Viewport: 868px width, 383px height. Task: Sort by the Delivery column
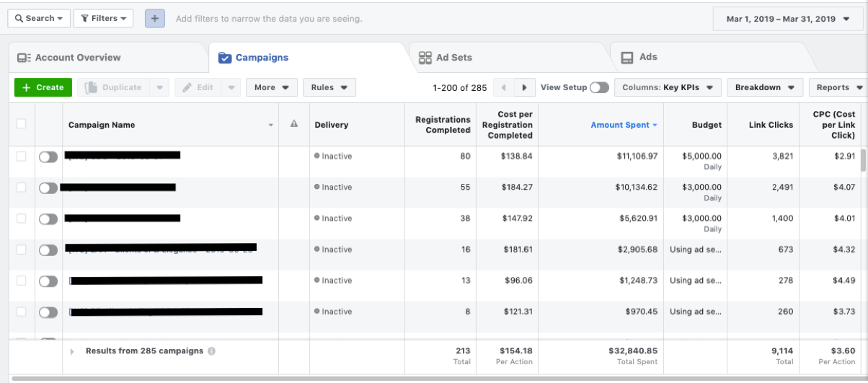pos(357,125)
